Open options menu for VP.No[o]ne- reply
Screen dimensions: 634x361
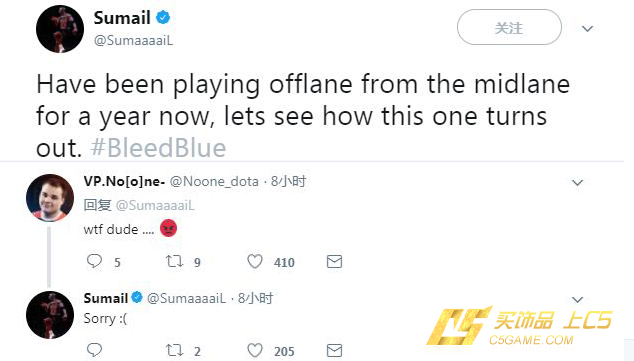point(577,183)
